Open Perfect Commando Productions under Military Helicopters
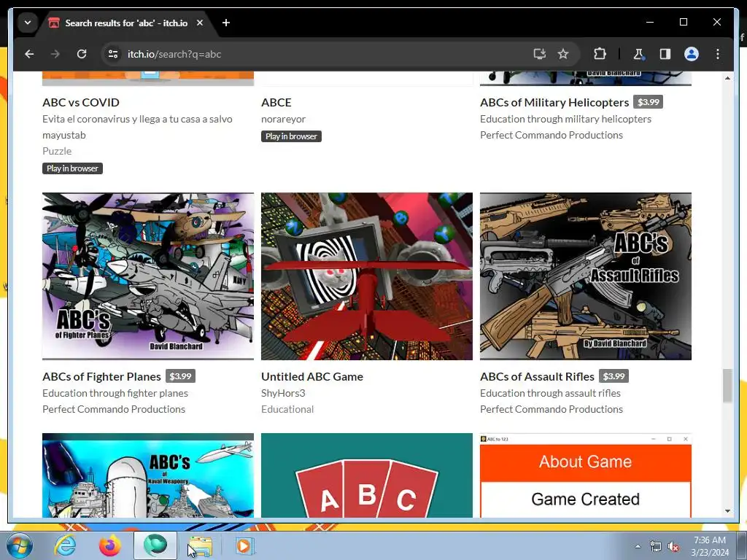This screenshot has width=747, height=560. [551, 135]
